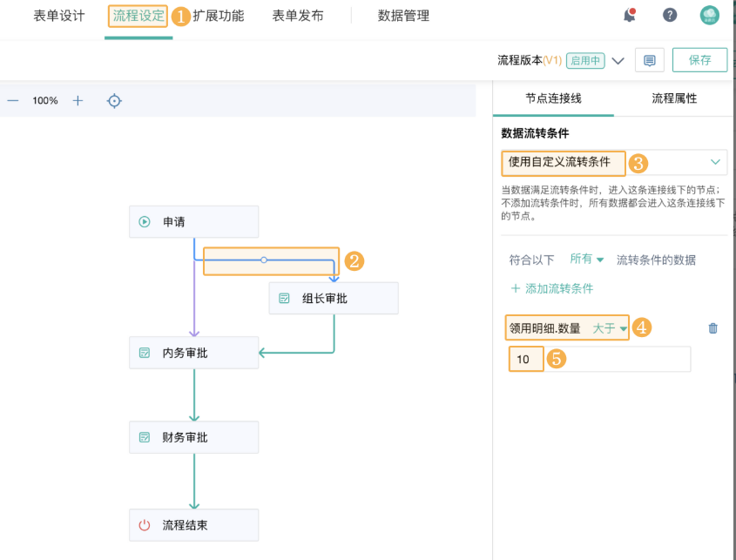Switch to the 扩展功能 tab
Image resolution: width=736 pixels, height=560 pixels.
(x=219, y=16)
